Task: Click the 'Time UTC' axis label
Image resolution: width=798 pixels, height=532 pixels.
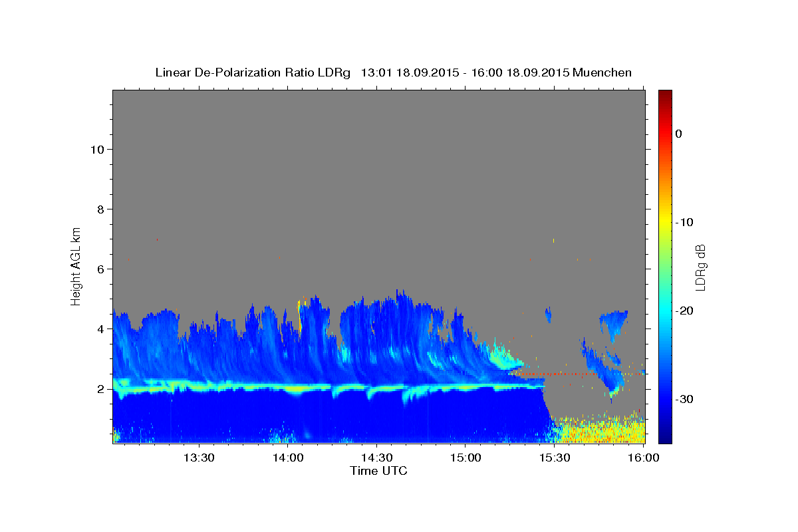Action: tap(378, 471)
